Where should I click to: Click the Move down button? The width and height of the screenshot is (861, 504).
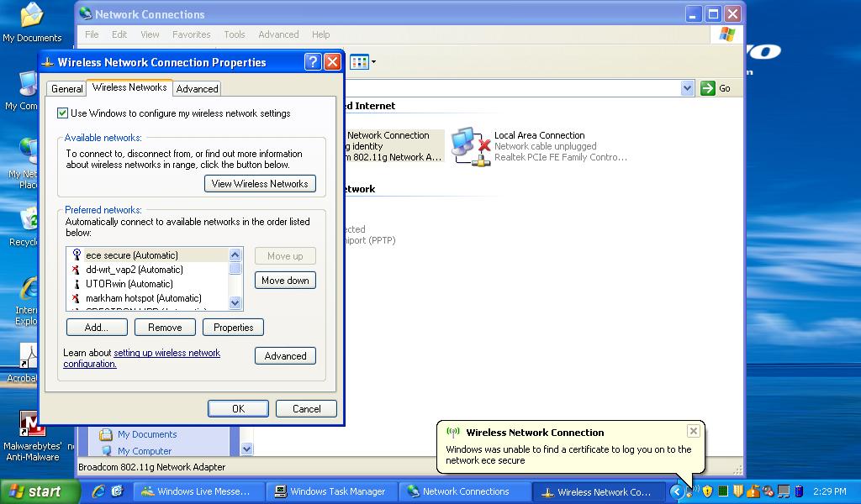click(x=285, y=281)
